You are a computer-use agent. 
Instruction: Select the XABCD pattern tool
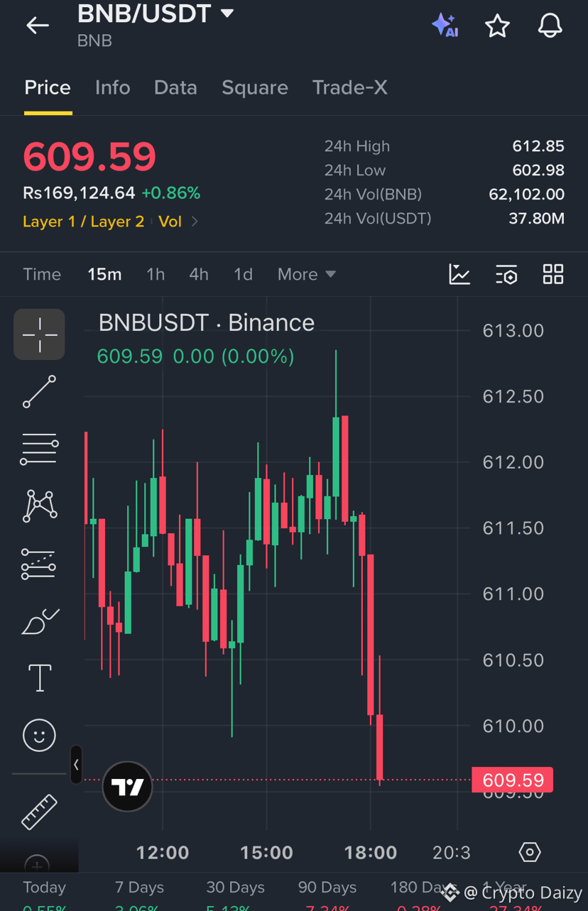[39, 506]
